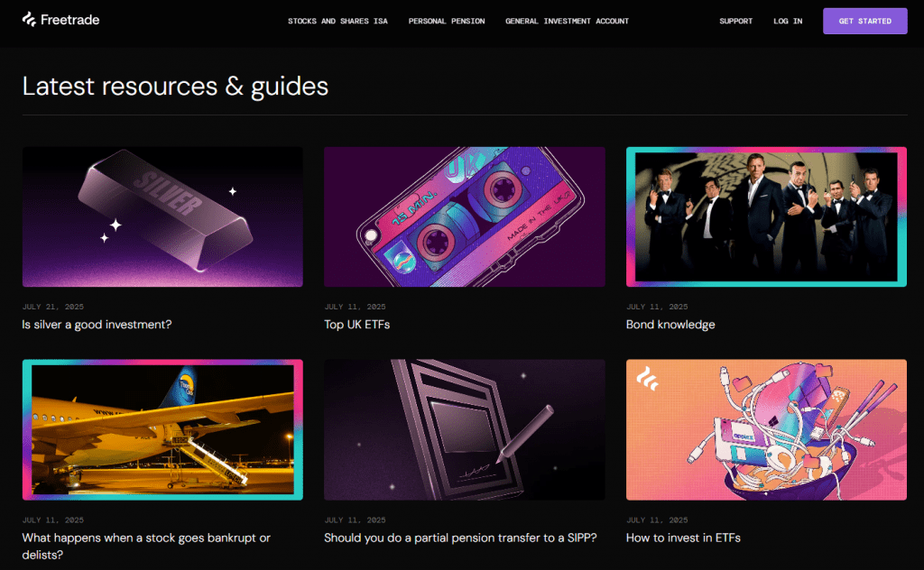Open the silver bar article thumbnail

point(162,216)
